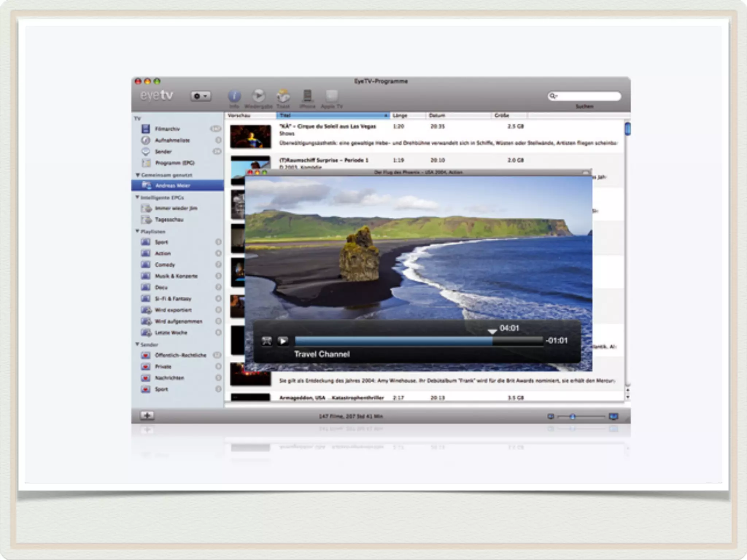The image size is (747, 560).
Task: Click the thumbnail size slider knob
Action: click(573, 417)
